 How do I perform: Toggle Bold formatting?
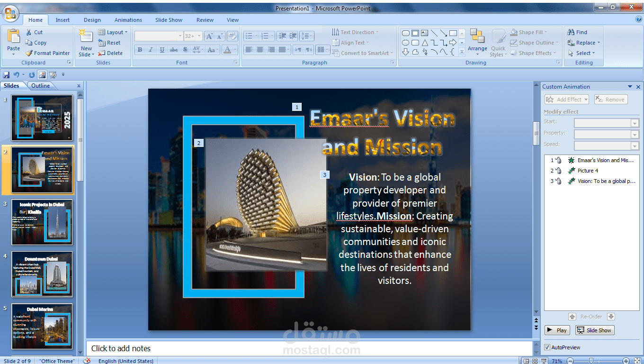(x=140, y=50)
